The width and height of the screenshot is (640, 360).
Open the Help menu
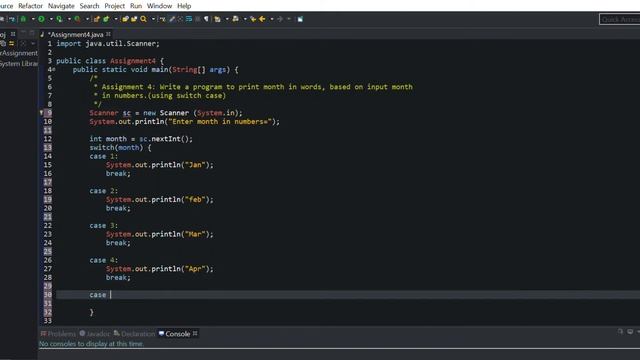(184, 6)
